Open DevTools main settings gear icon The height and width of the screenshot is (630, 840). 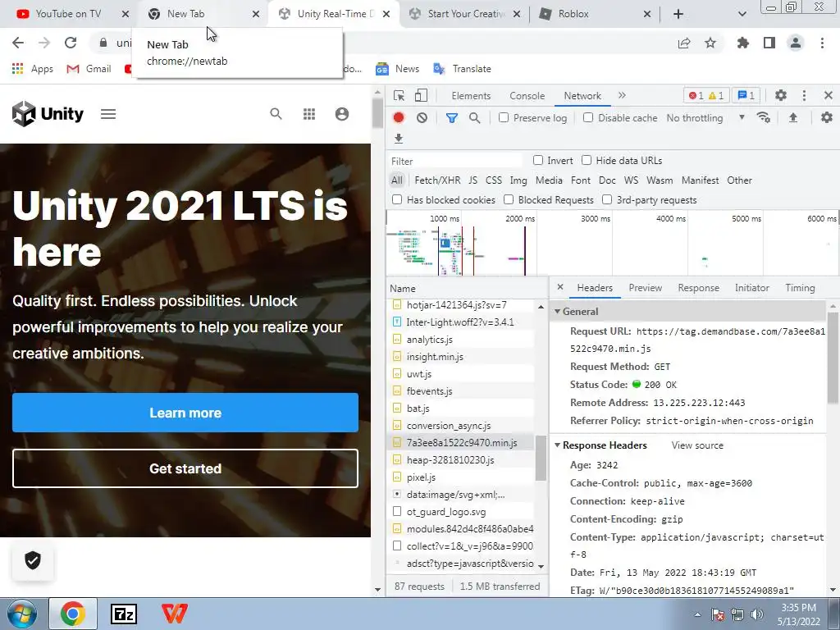781,95
